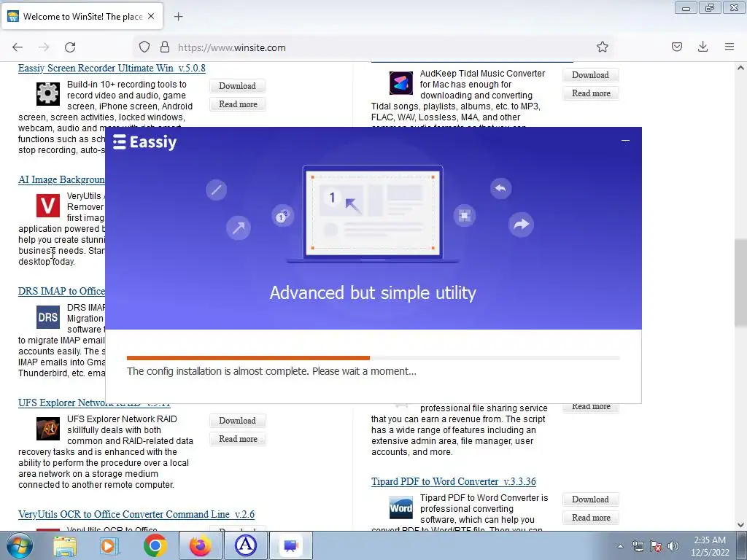Click the network tray icon
Screen dimensions: 747x560
(x=638, y=546)
